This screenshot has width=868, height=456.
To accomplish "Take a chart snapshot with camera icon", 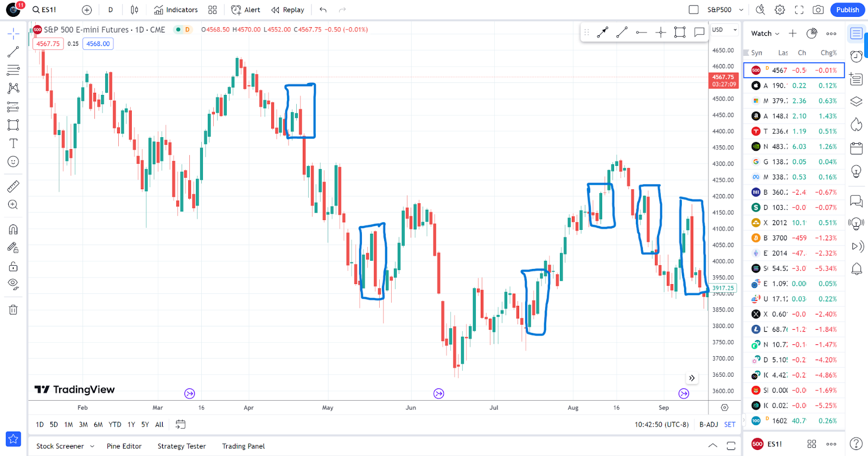I will (x=818, y=10).
